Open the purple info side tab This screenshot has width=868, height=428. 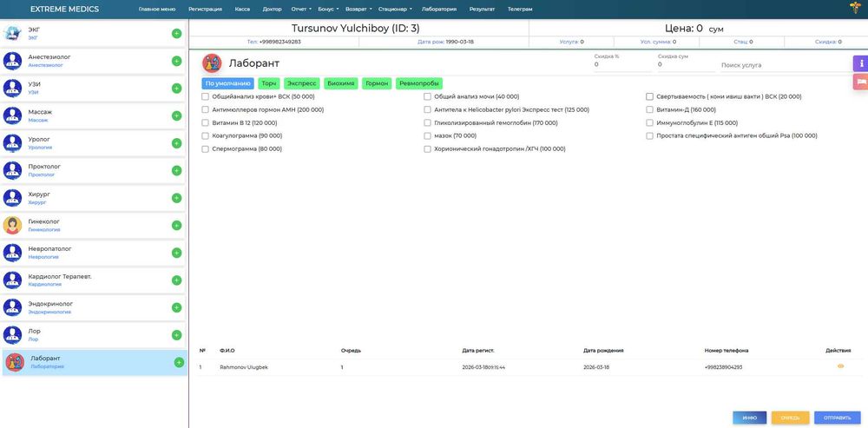point(861,63)
